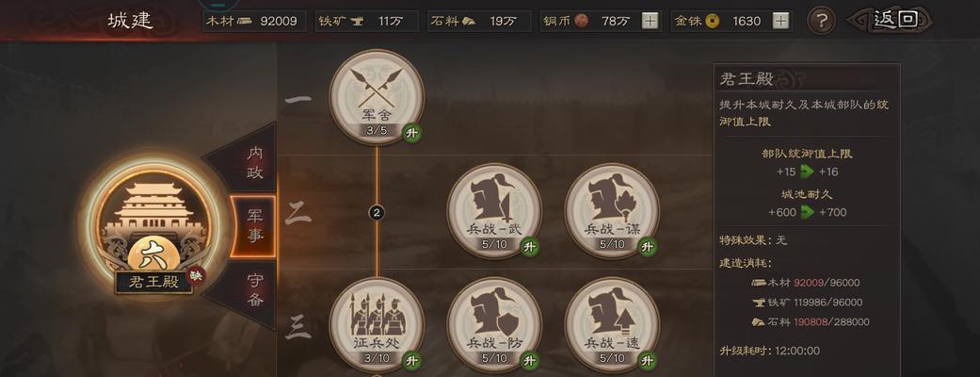Screen dimensions: 980x377
Task: Upgrade 兵战-速 with its green 升 badge
Action: click(647, 361)
